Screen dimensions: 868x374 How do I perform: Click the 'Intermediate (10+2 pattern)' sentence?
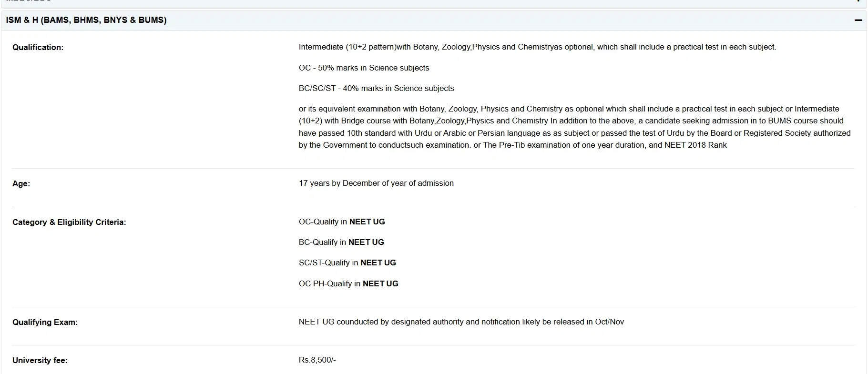(537, 47)
